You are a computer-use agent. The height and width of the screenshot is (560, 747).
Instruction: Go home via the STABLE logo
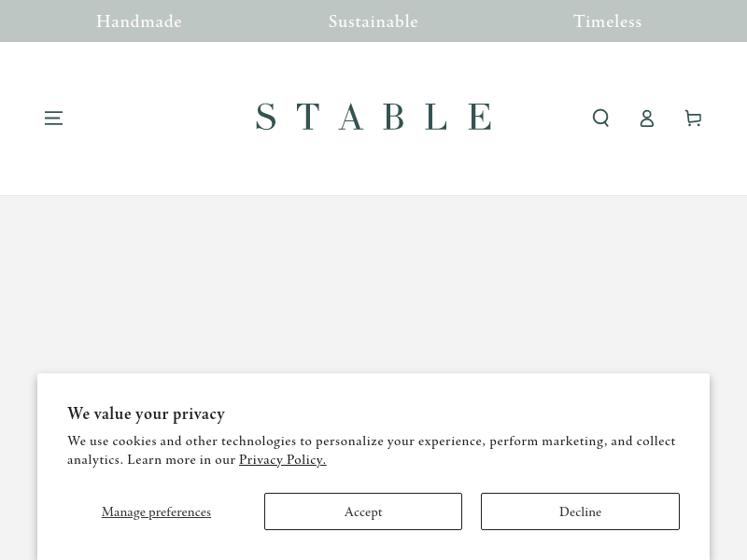373,117
